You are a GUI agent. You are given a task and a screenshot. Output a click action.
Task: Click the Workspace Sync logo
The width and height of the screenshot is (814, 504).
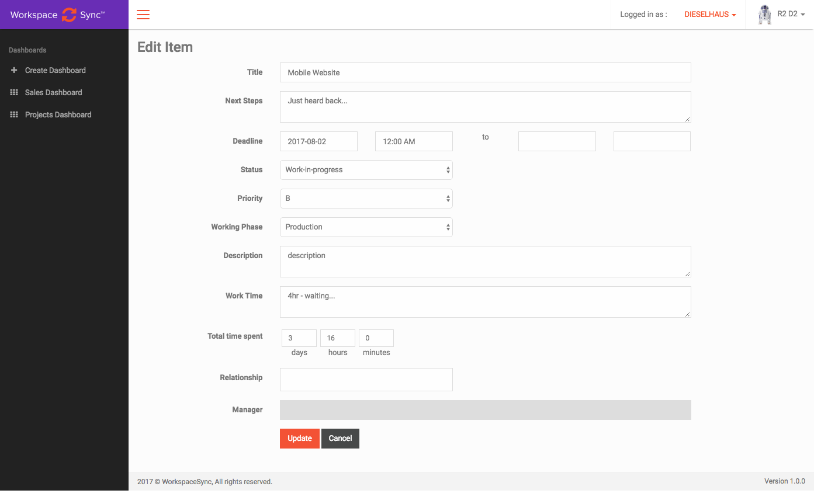coord(57,15)
